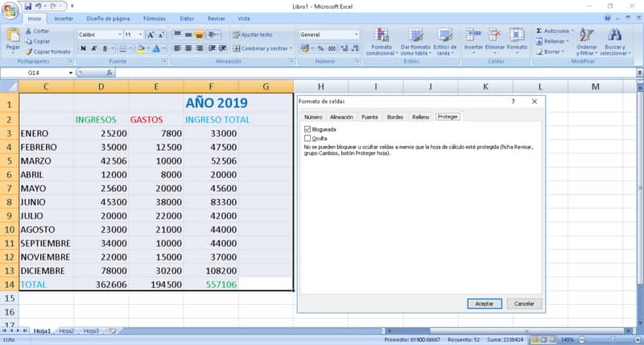
Task: Click Aceptar in Formato de celdas
Action: click(485, 303)
